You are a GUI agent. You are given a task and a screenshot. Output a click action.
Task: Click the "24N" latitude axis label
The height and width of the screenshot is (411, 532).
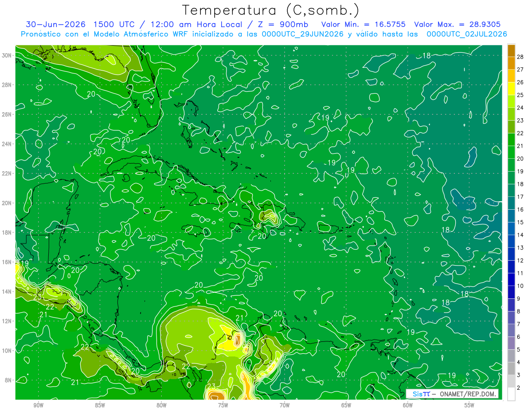pyautogui.click(x=8, y=144)
